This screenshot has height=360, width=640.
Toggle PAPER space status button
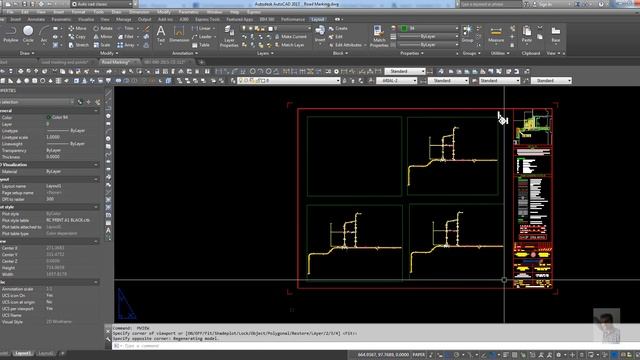(x=419, y=355)
